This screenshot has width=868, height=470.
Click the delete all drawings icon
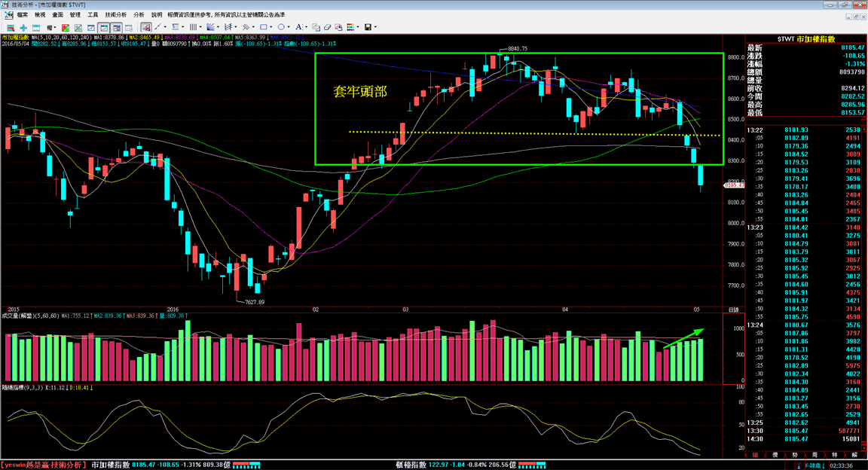pyautogui.click(x=338, y=27)
